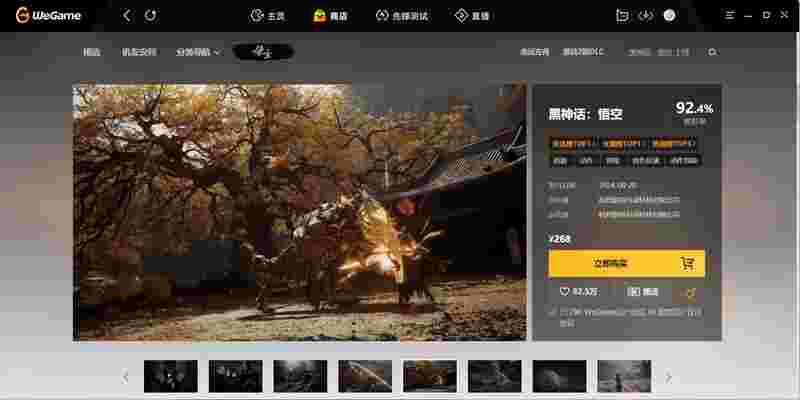Viewport: 800px width, 400px height.
Task: Select the first orange ranking tag
Action: tap(572, 144)
